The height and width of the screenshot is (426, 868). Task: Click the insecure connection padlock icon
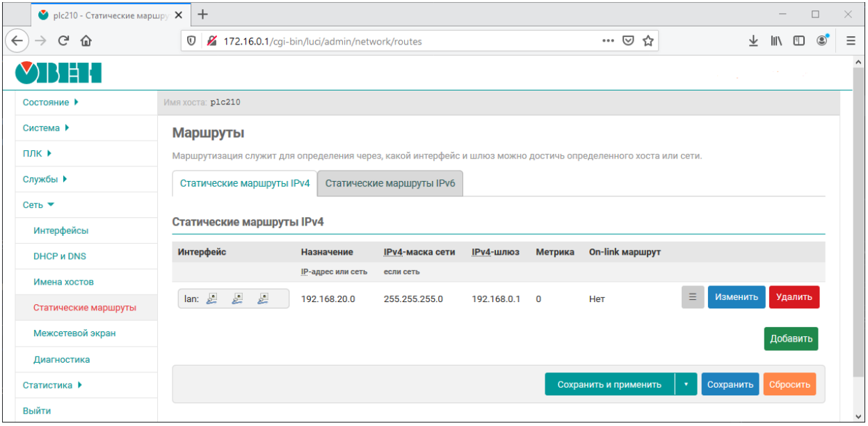tap(212, 41)
